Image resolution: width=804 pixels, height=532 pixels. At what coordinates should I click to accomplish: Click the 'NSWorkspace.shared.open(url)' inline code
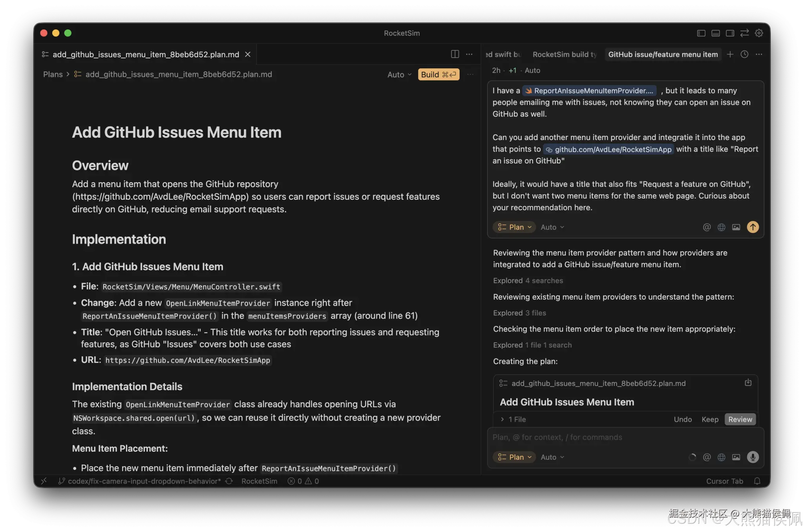(x=134, y=418)
